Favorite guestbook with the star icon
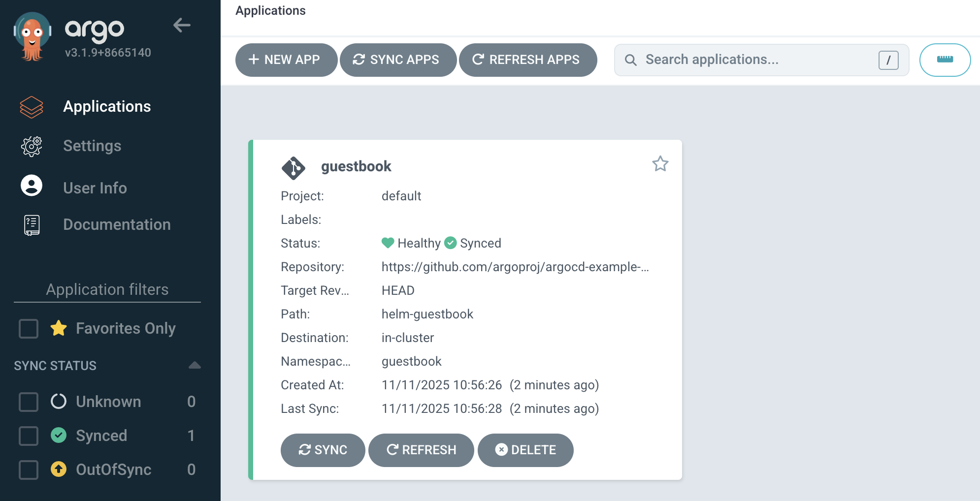The image size is (980, 501). coord(660,163)
